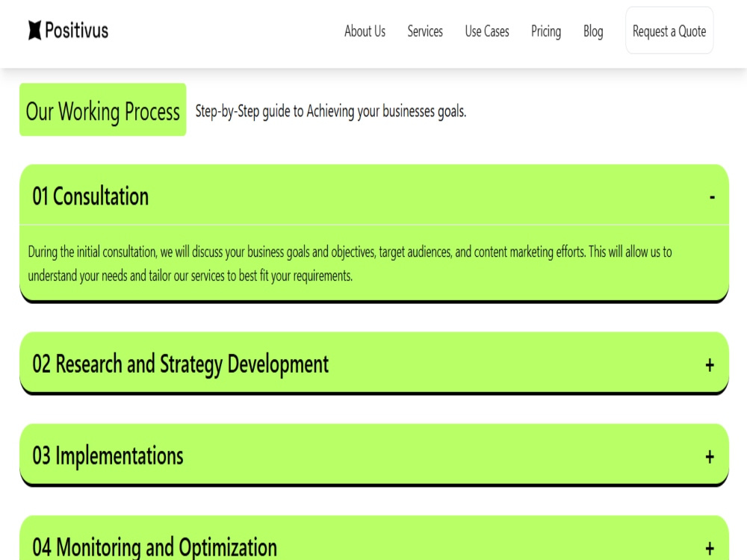
Task: Collapse Consultation with the minus icon
Action: [712, 197]
